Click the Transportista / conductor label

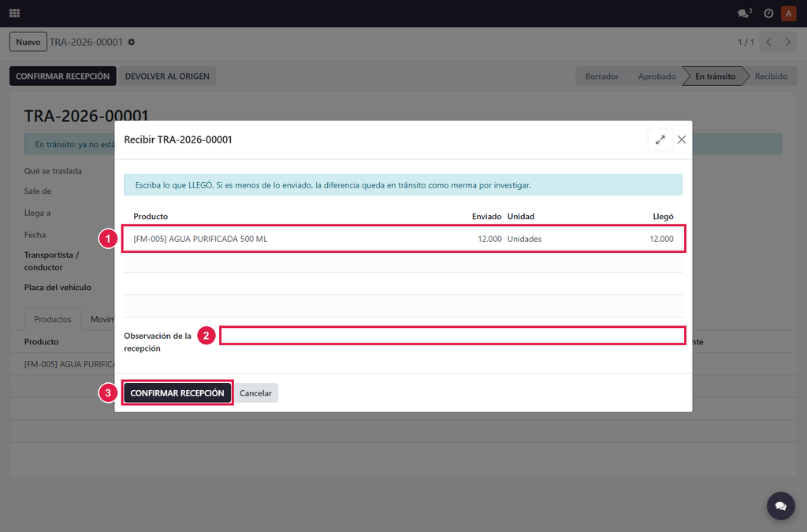click(x=51, y=262)
